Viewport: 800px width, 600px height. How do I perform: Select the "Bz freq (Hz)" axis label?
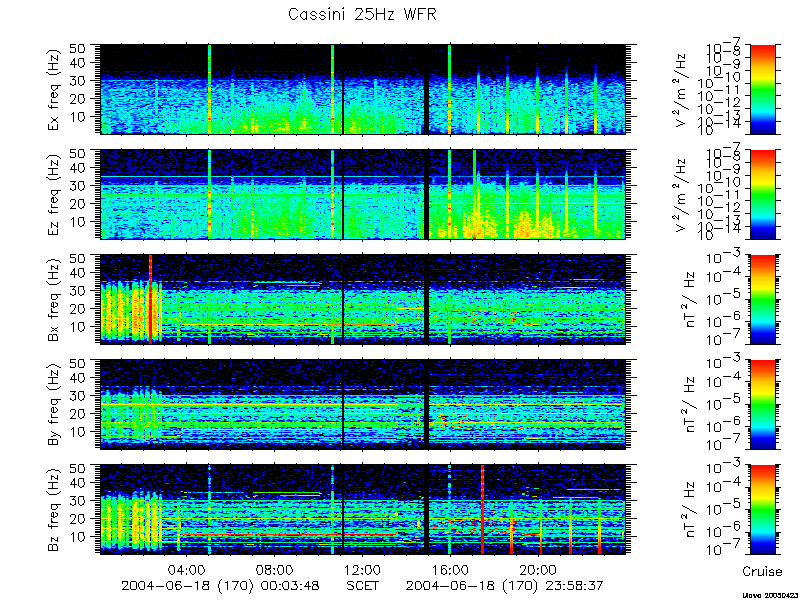coord(54,510)
